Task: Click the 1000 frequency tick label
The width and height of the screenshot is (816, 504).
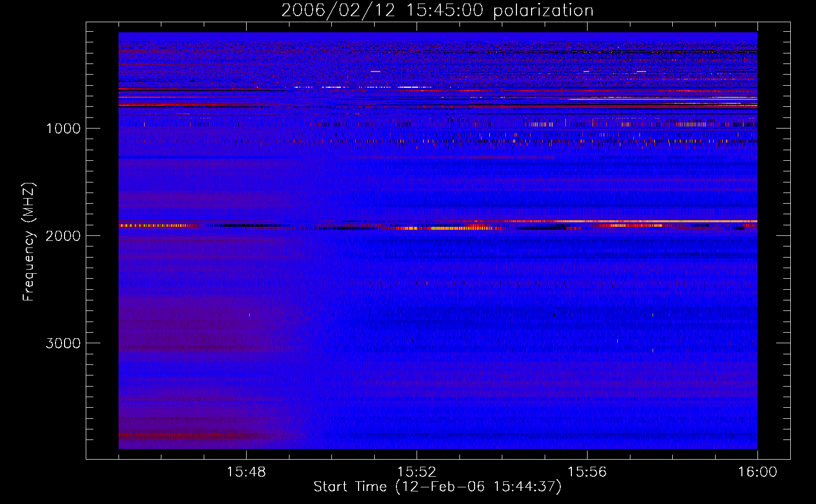Action: pyautogui.click(x=63, y=129)
